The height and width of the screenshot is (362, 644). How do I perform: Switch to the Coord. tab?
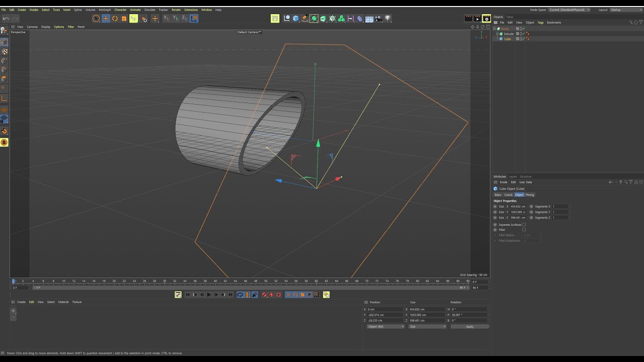[508, 195]
